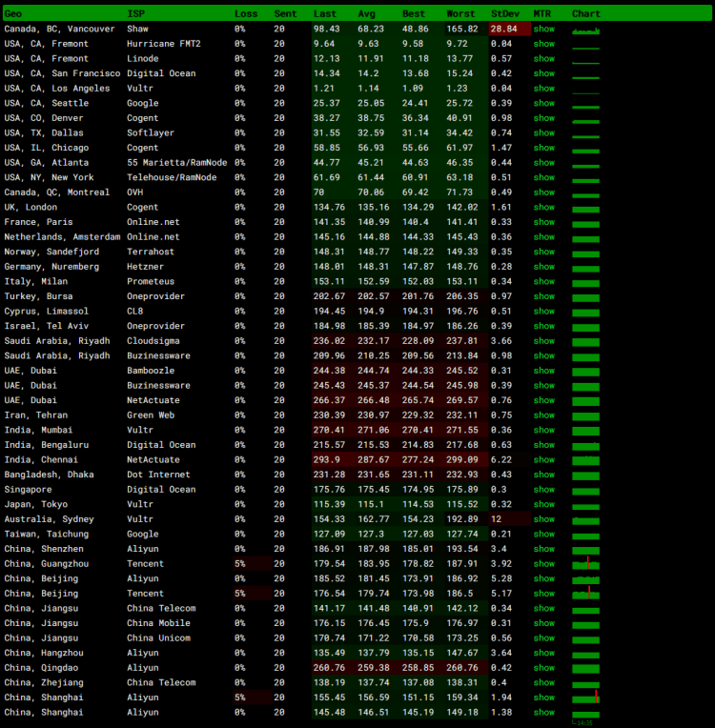Click show in Chicago Cogent row
This screenshot has height=728, width=715.
543,148
